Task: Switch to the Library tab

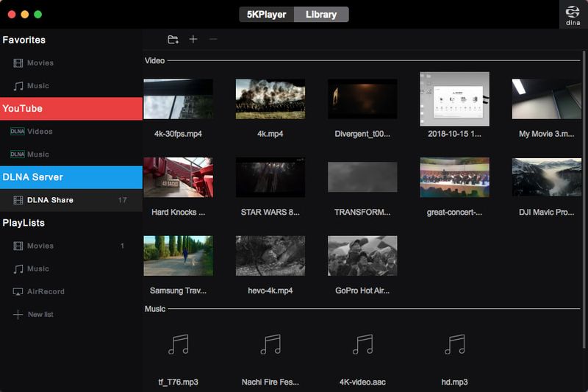Action: pyautogui.click(x=321, y=14)
